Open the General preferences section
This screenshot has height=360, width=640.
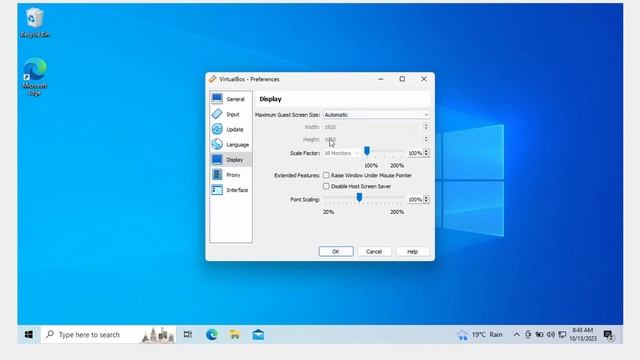point(231,99)
